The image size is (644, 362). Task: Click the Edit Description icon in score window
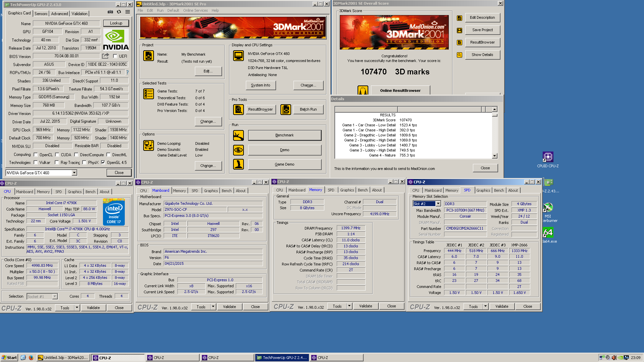pyautogui.click(x=460, y=18)
